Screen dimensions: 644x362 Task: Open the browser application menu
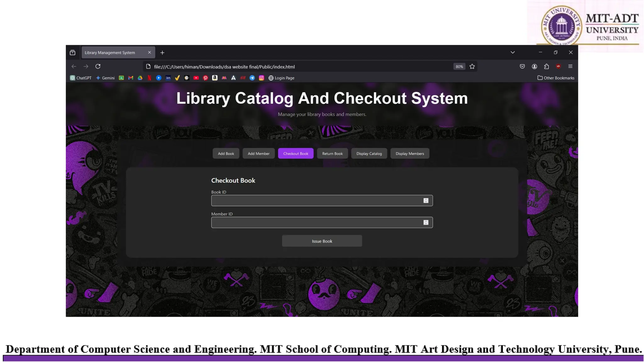570,66
